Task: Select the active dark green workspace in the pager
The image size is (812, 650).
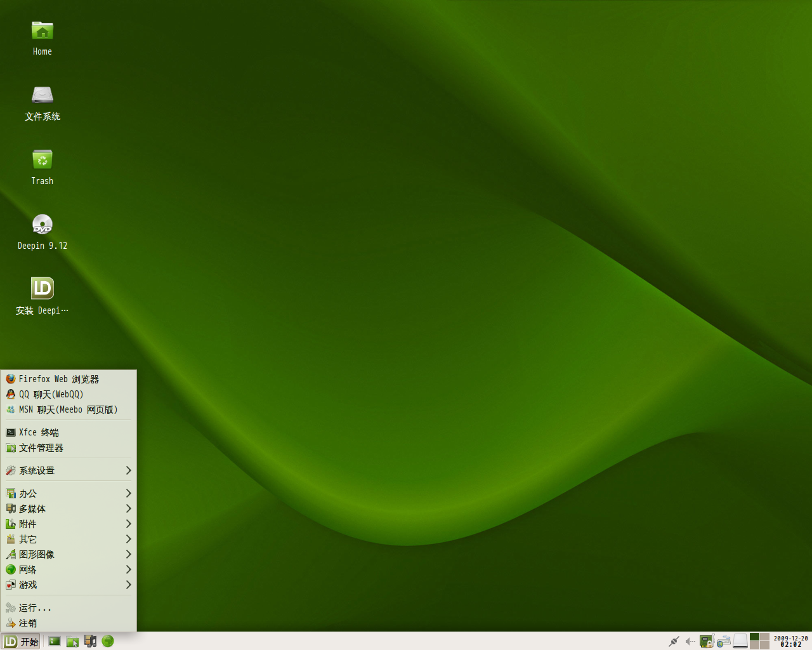Action: click(x=755, y=637)
